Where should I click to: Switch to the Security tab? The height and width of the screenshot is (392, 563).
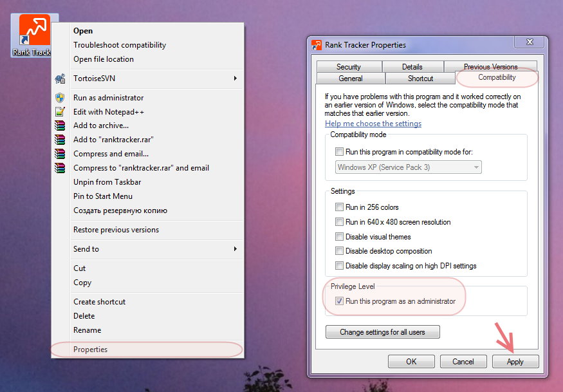[x=349, y=67]
